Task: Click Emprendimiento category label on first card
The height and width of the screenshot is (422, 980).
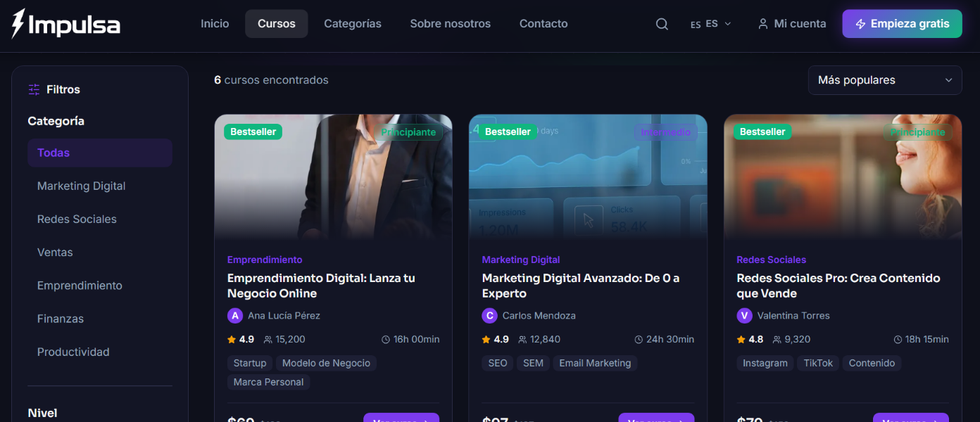Action: click(x=265, y=260)
